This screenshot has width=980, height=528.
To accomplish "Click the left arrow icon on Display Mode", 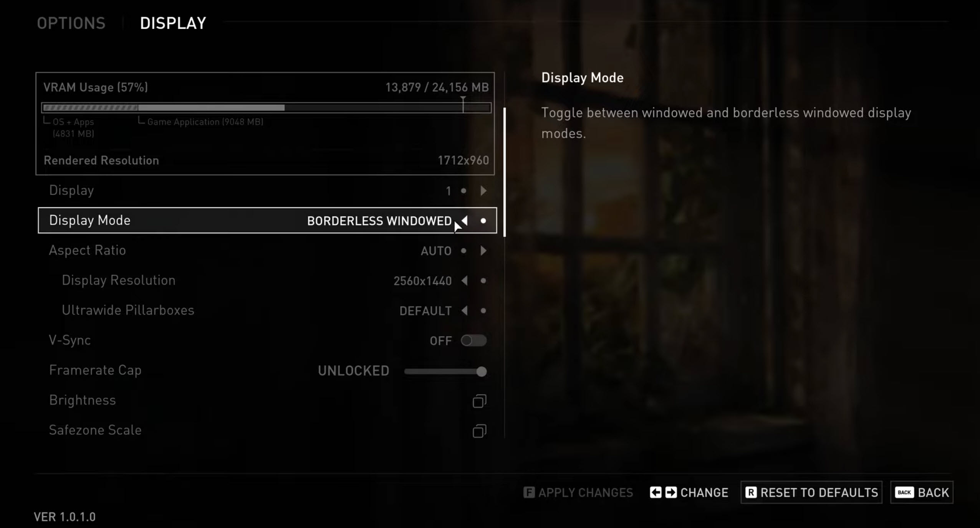I will click(464, 220).
